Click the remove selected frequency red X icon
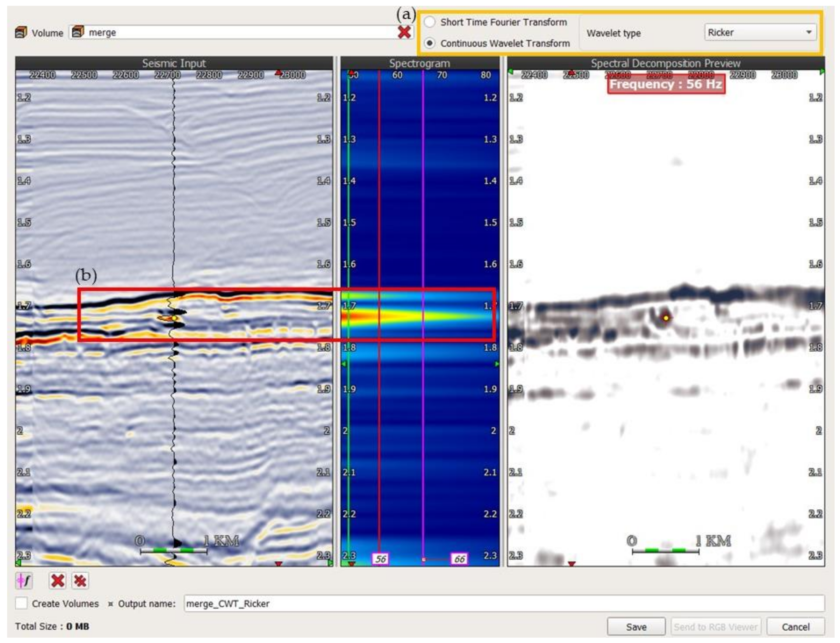Screen dimensions: 840x643 pos(57,581)
